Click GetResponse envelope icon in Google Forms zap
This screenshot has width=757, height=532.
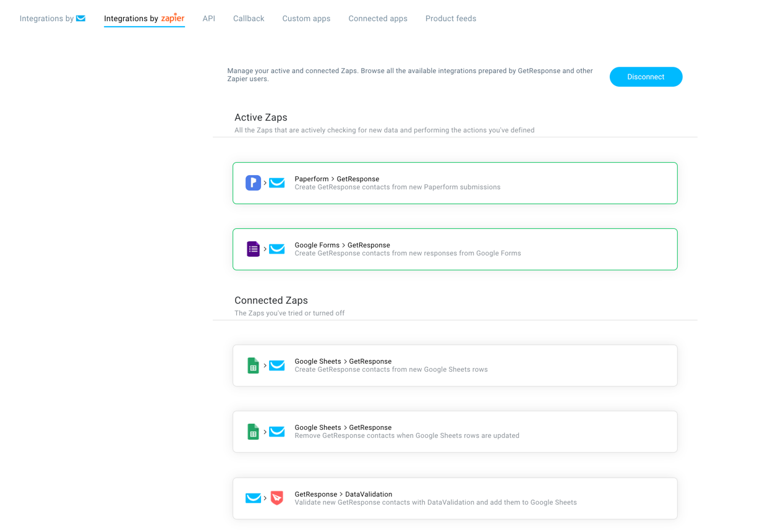coord(277,249)
